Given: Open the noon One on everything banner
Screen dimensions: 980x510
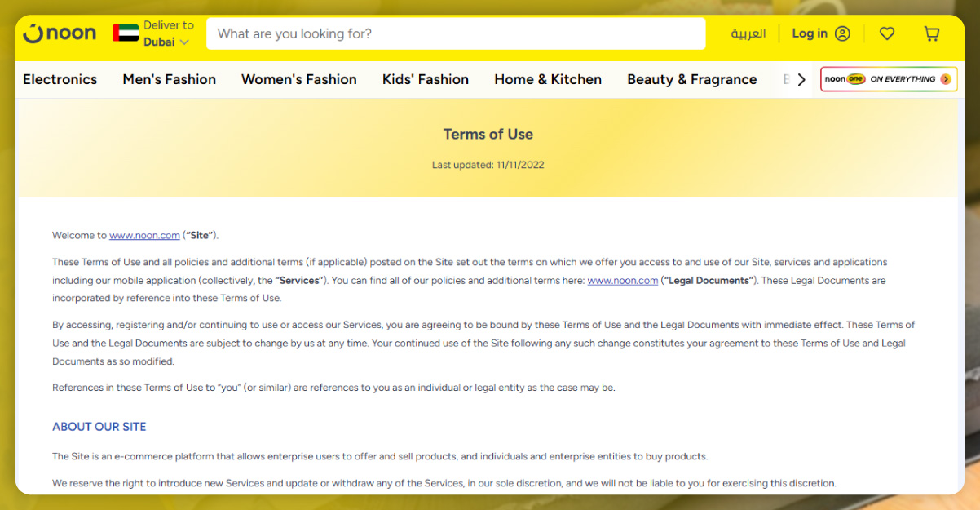Looking at the screenshot, I should tap(888, 79).
